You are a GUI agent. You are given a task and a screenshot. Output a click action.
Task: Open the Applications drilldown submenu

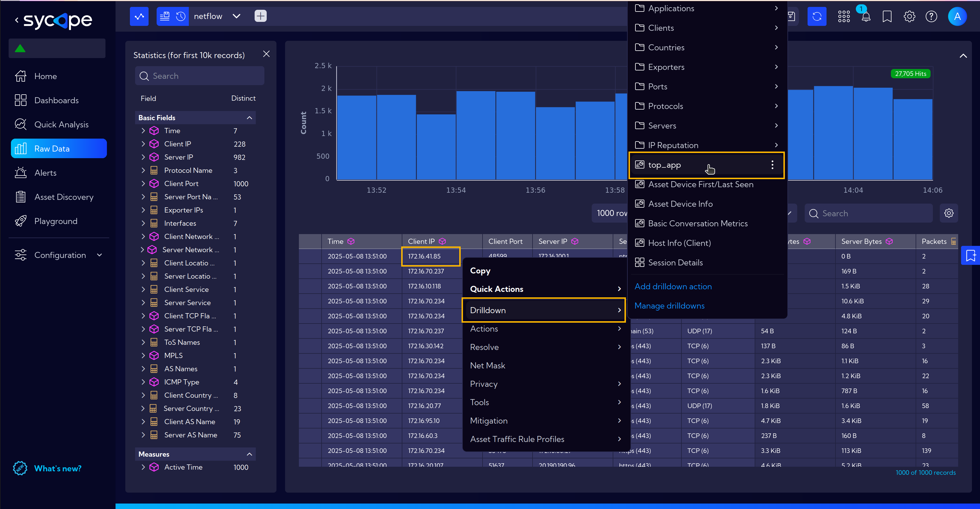point(707,8)
